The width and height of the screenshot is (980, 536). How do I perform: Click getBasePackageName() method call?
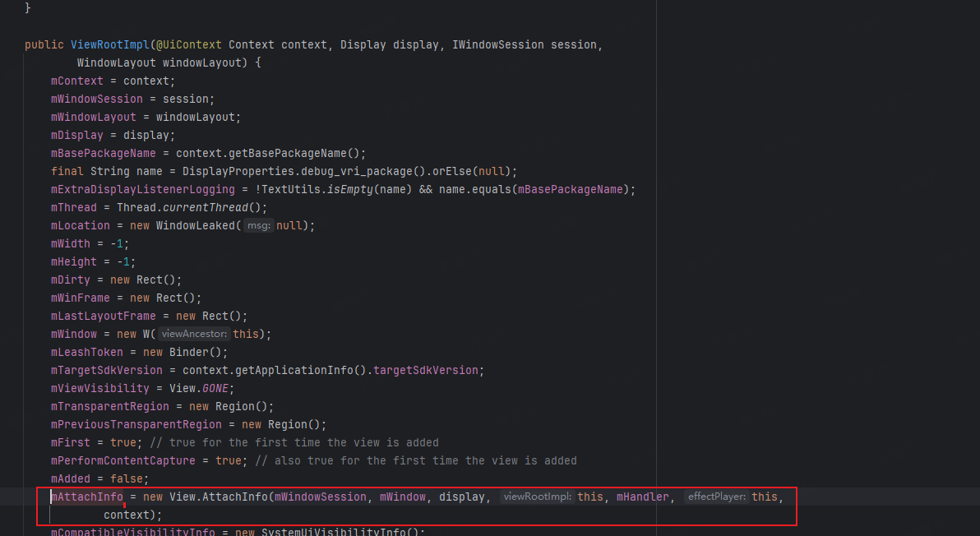coord(294,154)
